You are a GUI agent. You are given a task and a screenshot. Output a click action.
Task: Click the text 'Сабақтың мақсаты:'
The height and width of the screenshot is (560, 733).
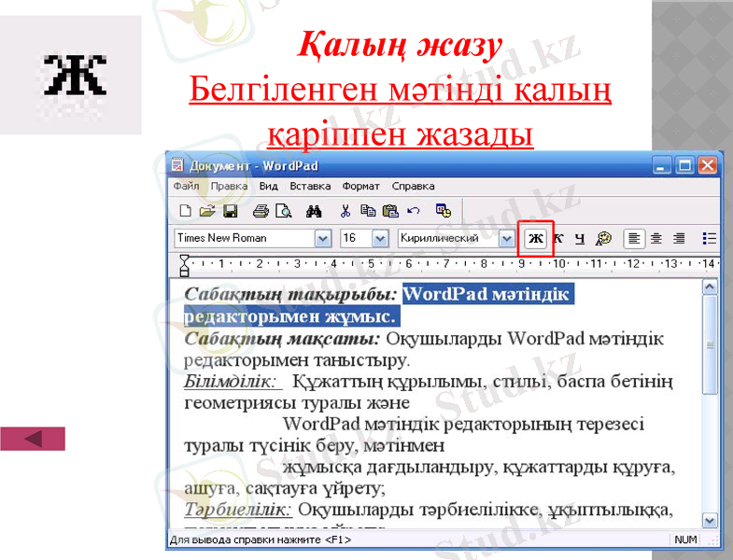282,339
